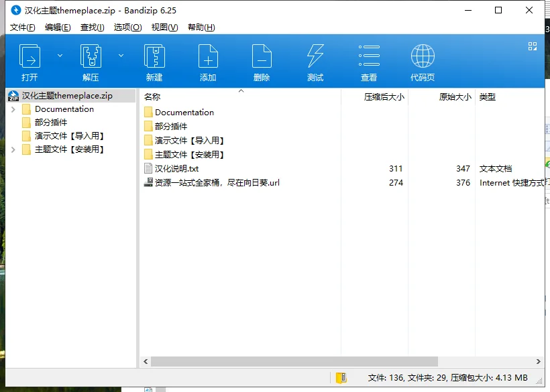Screen dimensions: 550x392
Task: Click original size 347 cell
Action: point(463,169)
